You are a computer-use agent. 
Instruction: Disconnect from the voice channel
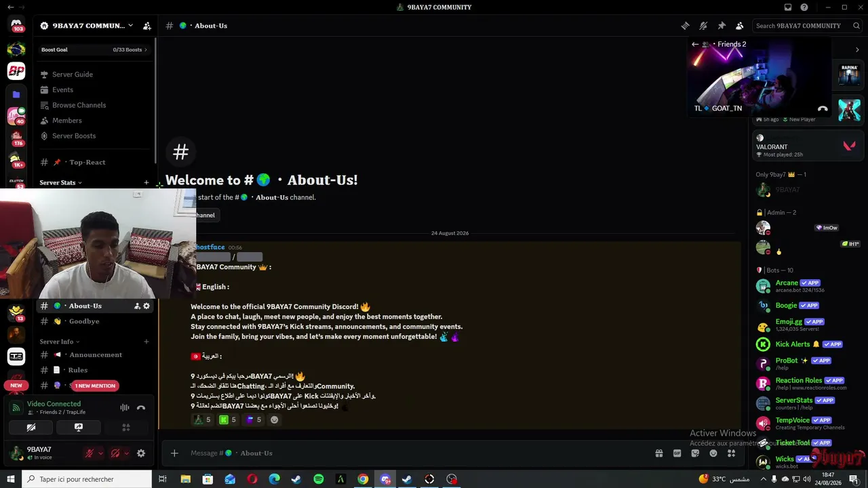point(141,407)
